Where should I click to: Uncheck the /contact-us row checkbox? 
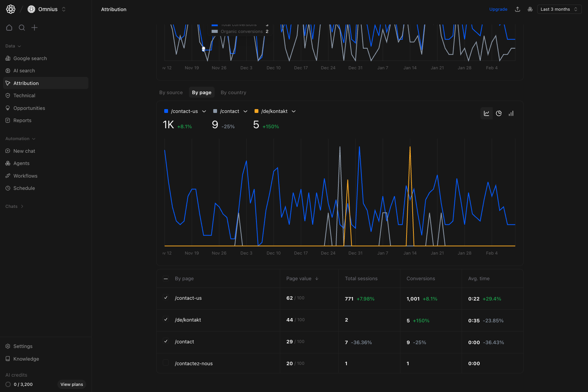pyautogui.click(x=166, y=297)
